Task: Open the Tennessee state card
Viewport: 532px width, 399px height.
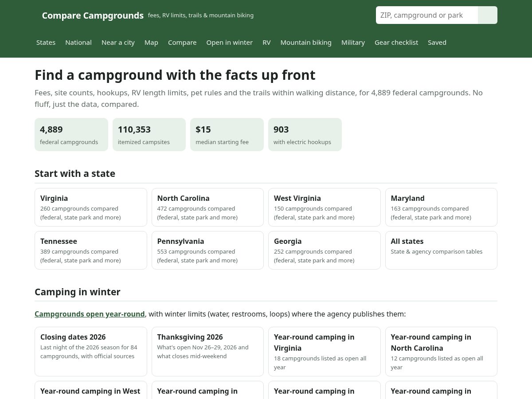Action: (91, 250)
